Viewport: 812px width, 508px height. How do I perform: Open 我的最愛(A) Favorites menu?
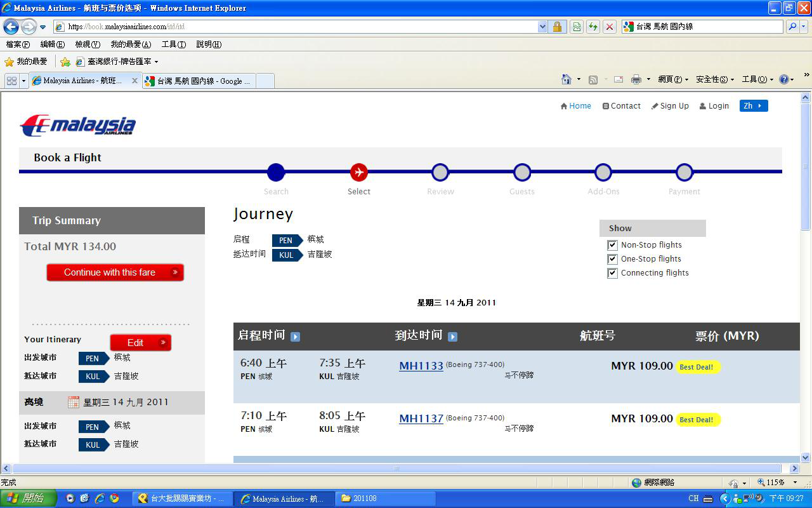click(131, 44)
